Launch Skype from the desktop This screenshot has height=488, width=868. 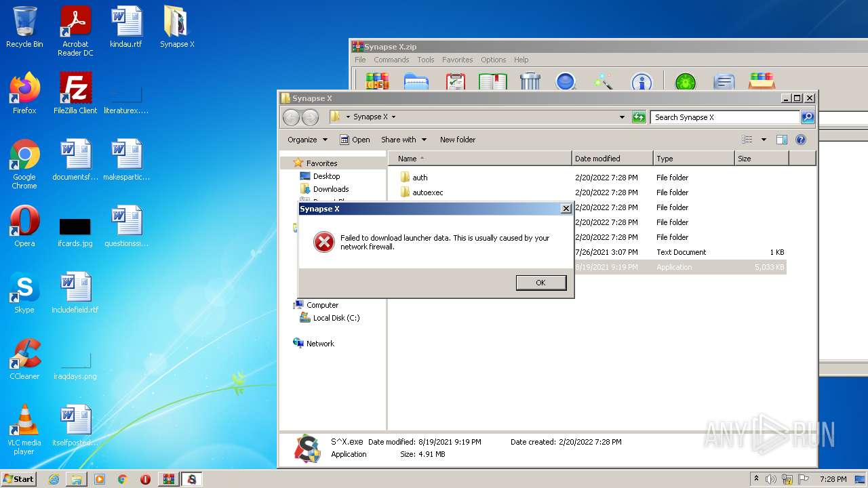[x=24, y=293]
